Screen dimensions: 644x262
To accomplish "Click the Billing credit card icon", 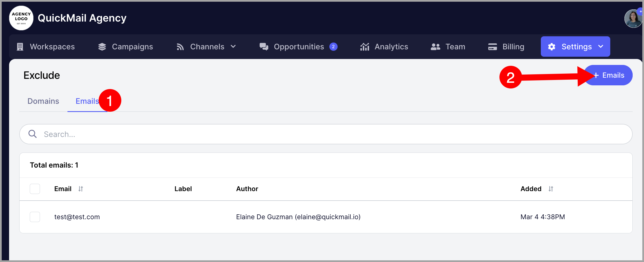I will (493, 47).
